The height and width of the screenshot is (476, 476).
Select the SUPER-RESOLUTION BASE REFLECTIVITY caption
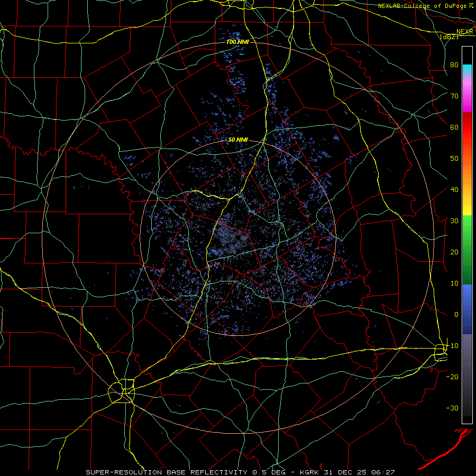click(167, 472)
